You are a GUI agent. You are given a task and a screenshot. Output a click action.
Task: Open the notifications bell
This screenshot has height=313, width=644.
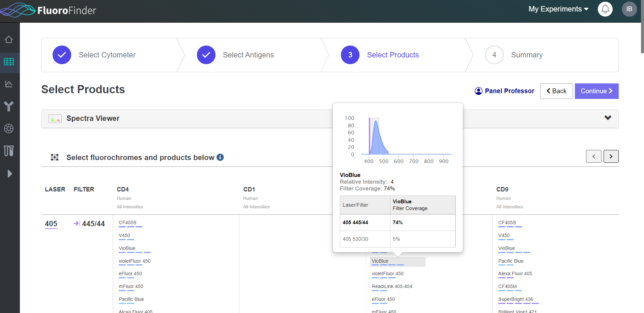(x=605, y=9)
